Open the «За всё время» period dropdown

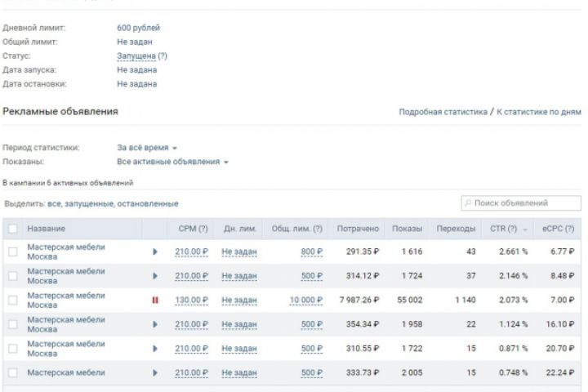(x=147, y=148)
